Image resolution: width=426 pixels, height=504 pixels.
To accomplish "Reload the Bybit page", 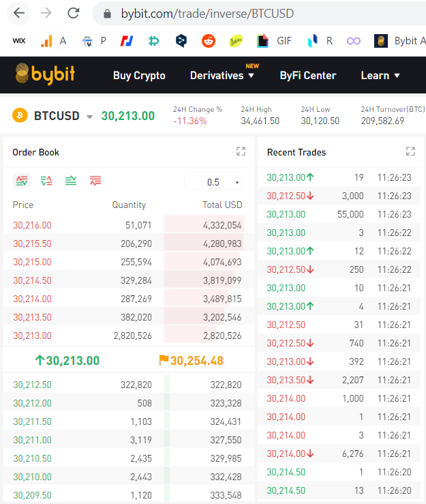I will [73, 13].
